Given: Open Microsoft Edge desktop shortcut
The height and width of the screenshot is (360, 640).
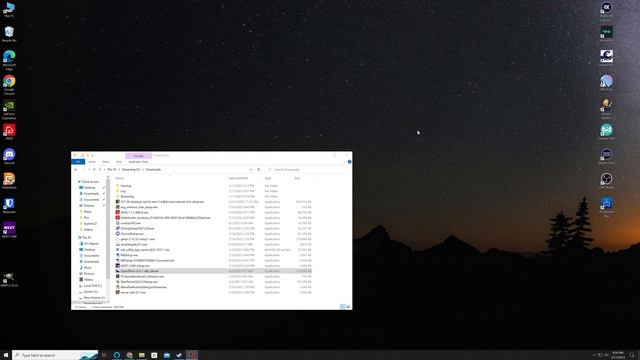Looking at the screenshot, I should coord(9,60).
